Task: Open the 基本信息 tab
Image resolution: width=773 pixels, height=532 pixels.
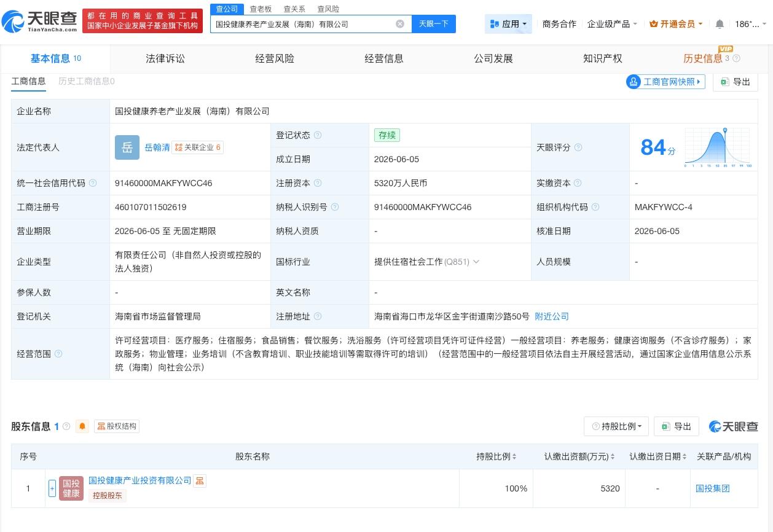Action: point(55,58)
